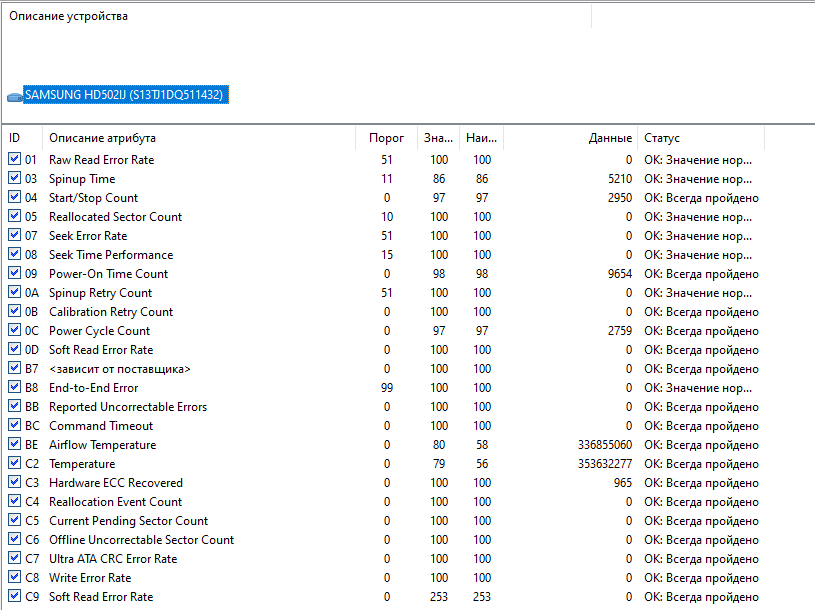
Task: Toggle the Current Pending Sector Count checkbox
Action: coord(14,520)
